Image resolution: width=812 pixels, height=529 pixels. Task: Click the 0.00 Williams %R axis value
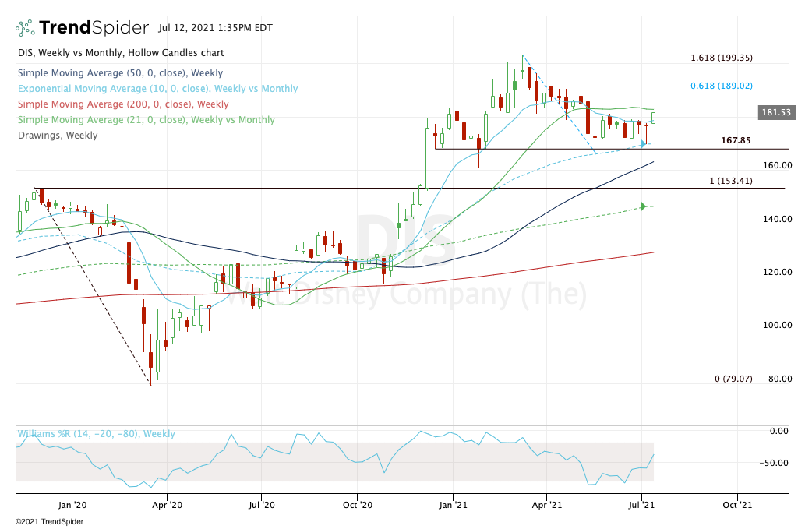pos(778,431)
